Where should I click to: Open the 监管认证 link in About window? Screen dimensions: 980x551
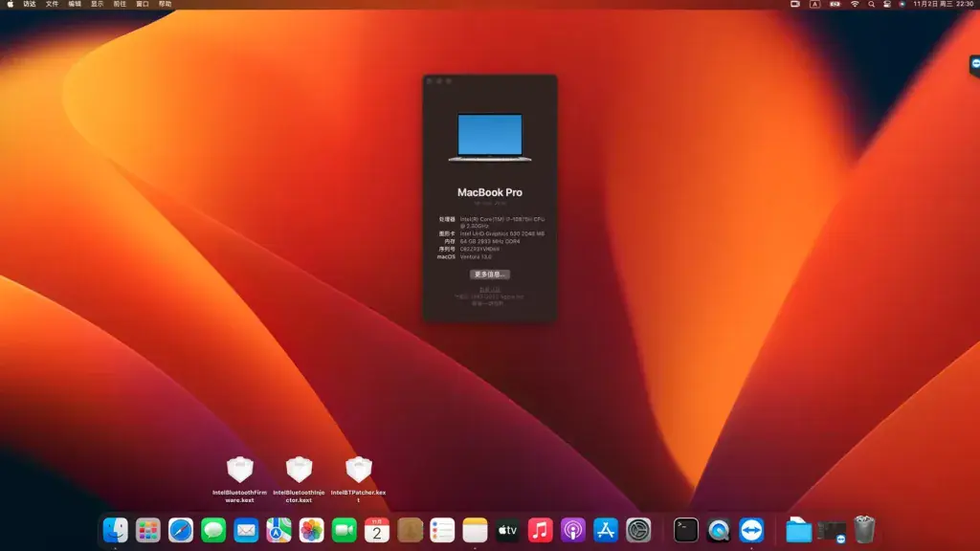pos(489,289)
